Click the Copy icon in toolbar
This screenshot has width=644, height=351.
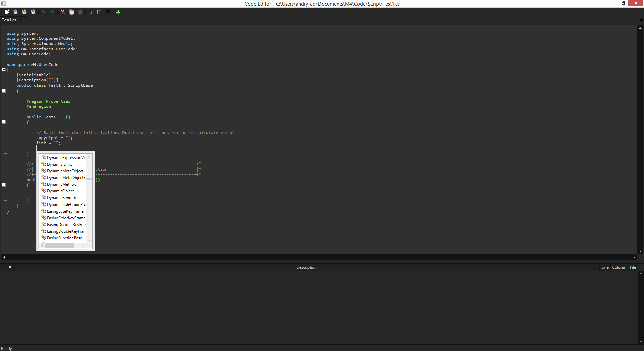(x=71, y=12)
